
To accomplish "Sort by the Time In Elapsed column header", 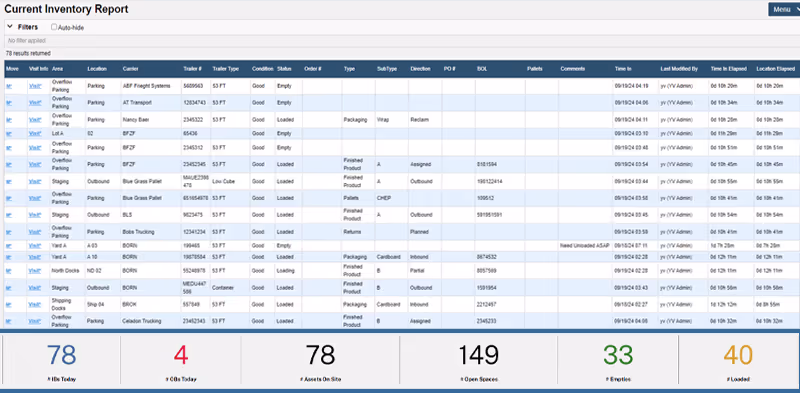I will point(728,69).
